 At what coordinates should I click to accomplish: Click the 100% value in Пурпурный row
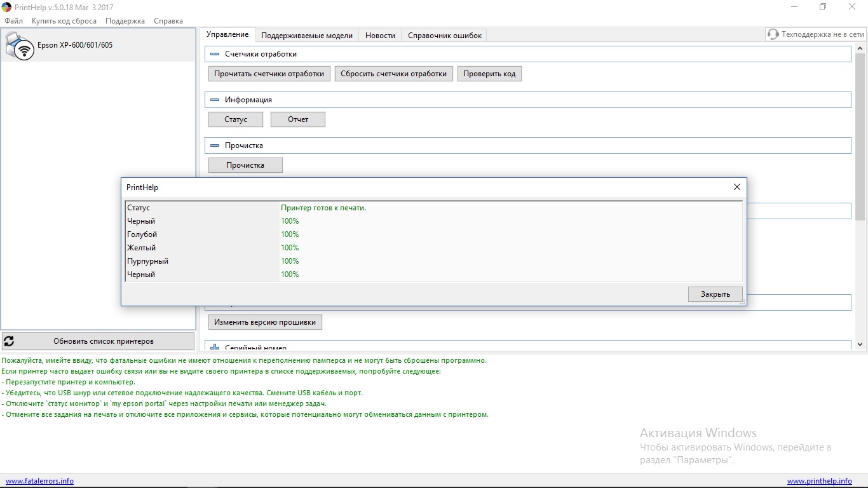(x=290, y=261)
